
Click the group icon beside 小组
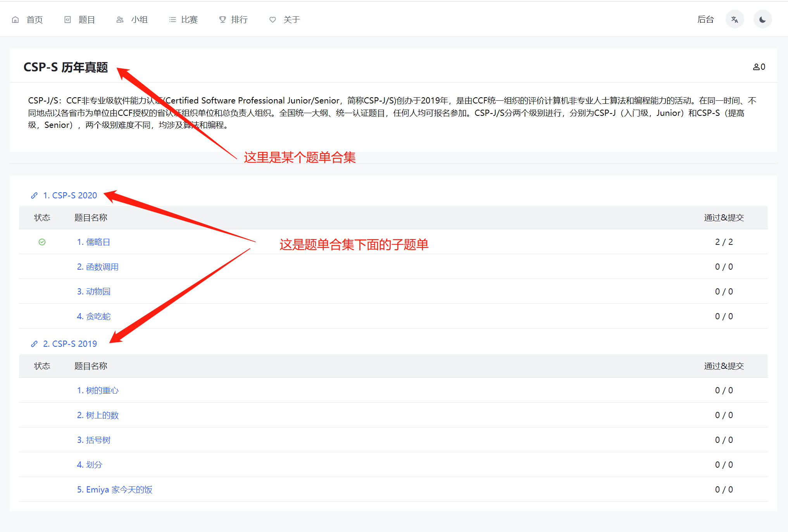click(x=120, y=20)
